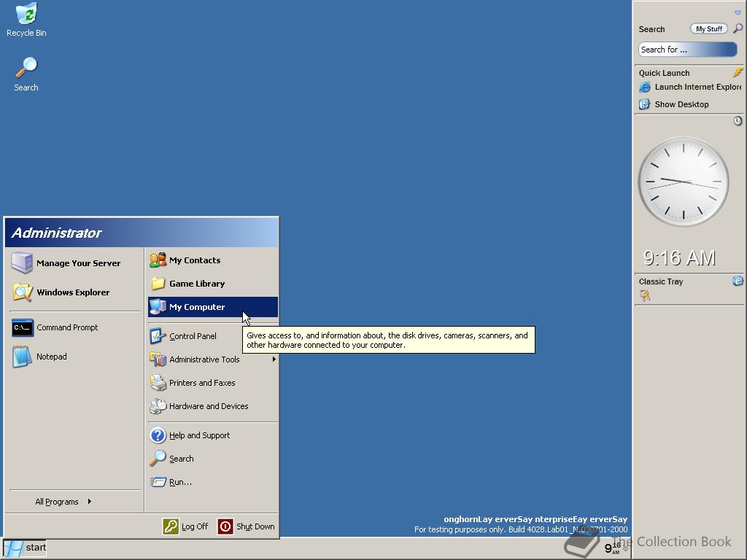Click the Administrative Tools icon
The image size is (747, 560).
pos(158,359)
